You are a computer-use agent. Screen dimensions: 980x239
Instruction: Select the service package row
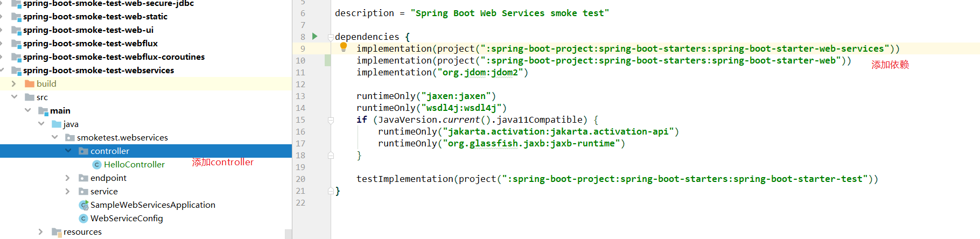[146, 191]
